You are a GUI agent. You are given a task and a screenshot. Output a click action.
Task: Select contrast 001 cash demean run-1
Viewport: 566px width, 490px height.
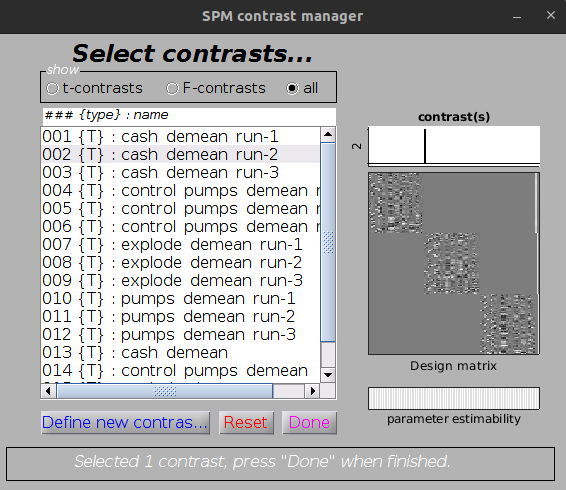pyautogui.click(x=180, y=136)
